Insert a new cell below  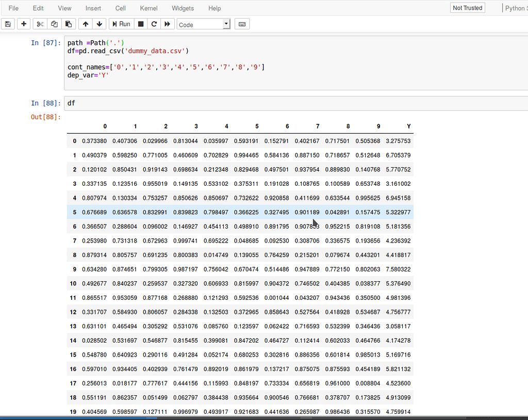[x=23, y=24]
